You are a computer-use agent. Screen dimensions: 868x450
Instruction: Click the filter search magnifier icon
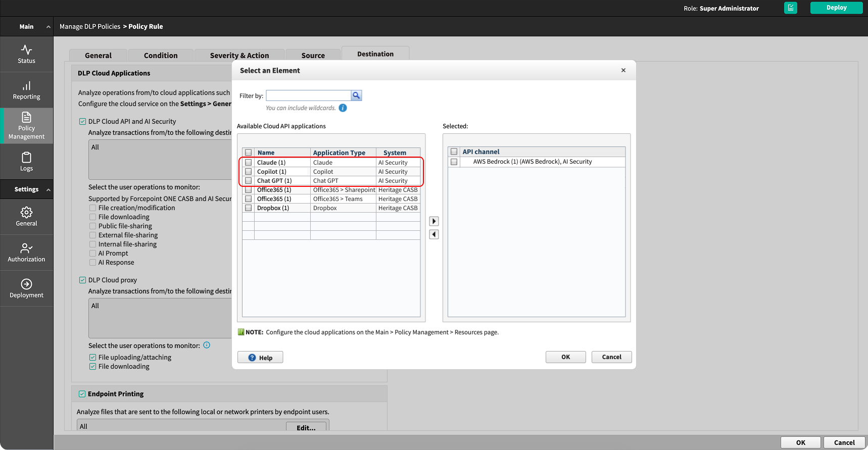356,95
